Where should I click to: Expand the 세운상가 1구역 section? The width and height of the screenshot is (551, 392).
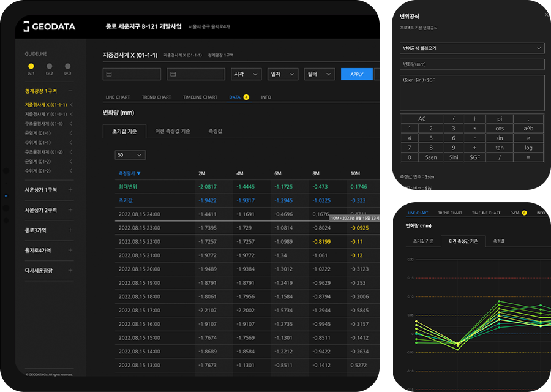point(70,190)
